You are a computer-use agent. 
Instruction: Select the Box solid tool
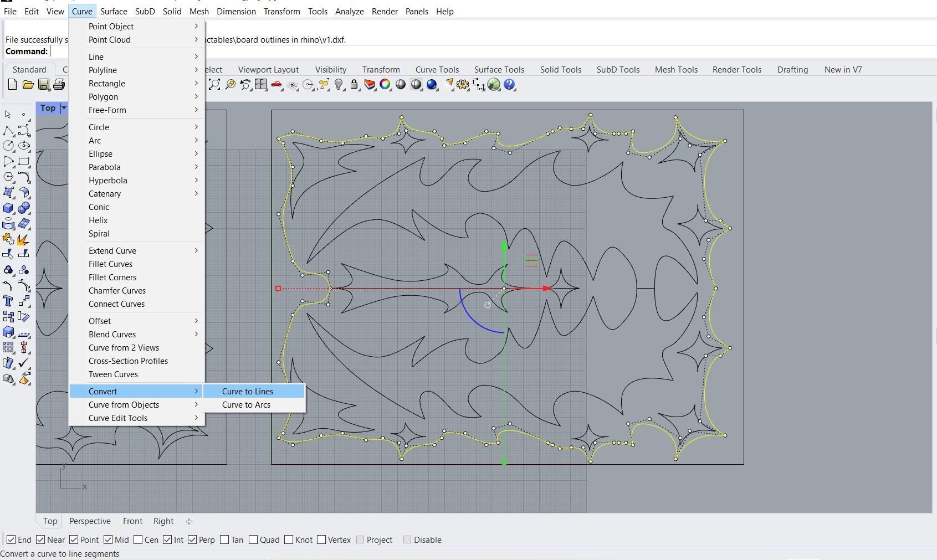8,208
